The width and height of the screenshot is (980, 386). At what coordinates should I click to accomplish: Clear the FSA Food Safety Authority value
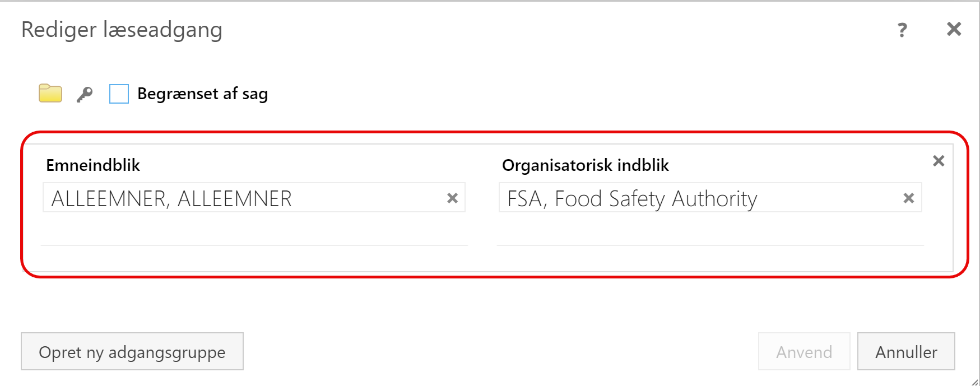908,198
